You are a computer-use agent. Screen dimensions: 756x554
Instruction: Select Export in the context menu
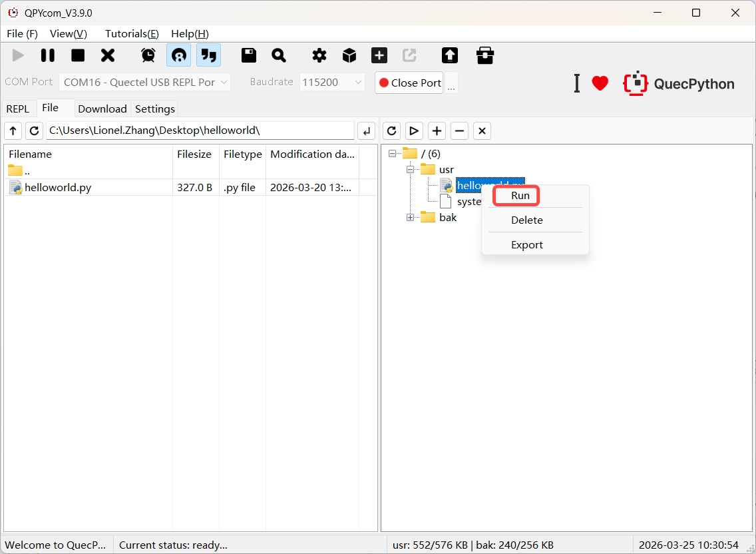pos(527,244)
